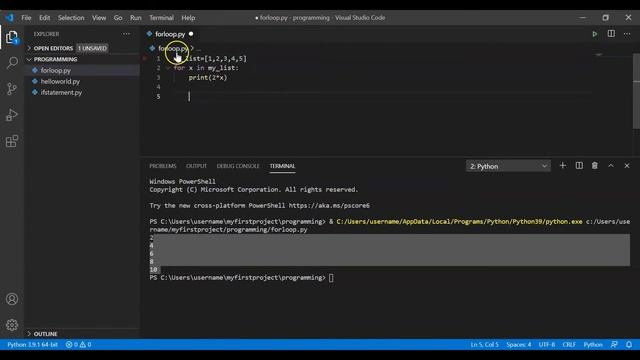This screenshot has width=640, height=360.
Task: Open the Go menu
Action: (x=118, y=18)
